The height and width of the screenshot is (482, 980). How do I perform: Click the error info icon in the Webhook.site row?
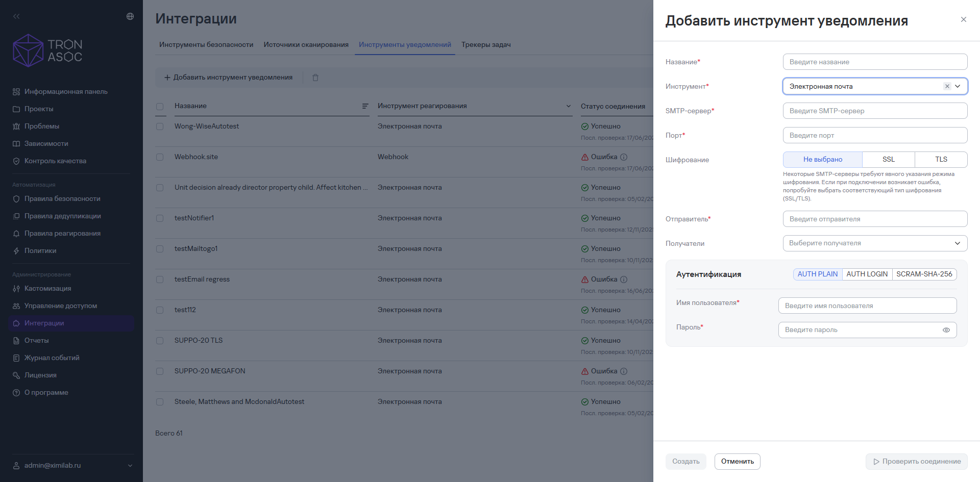[624, 157]
